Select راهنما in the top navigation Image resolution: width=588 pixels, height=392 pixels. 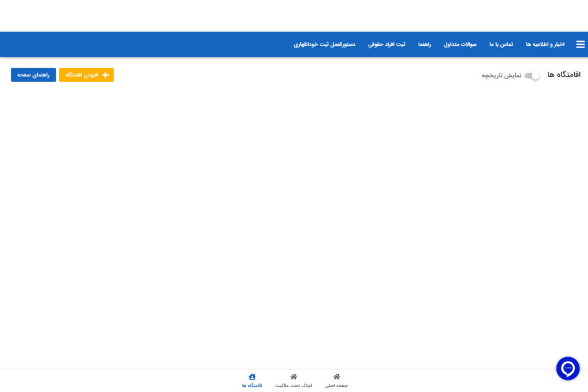[x=424, y=45]
